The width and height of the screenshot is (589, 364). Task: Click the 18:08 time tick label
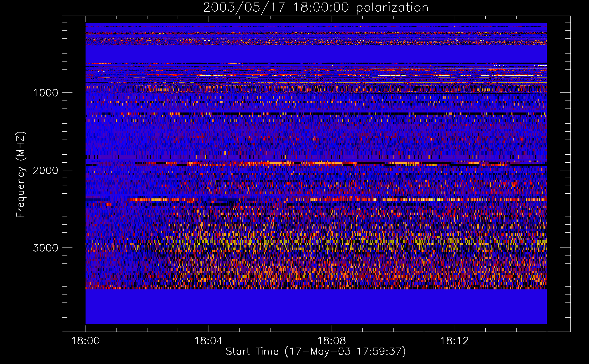point(332,341)
